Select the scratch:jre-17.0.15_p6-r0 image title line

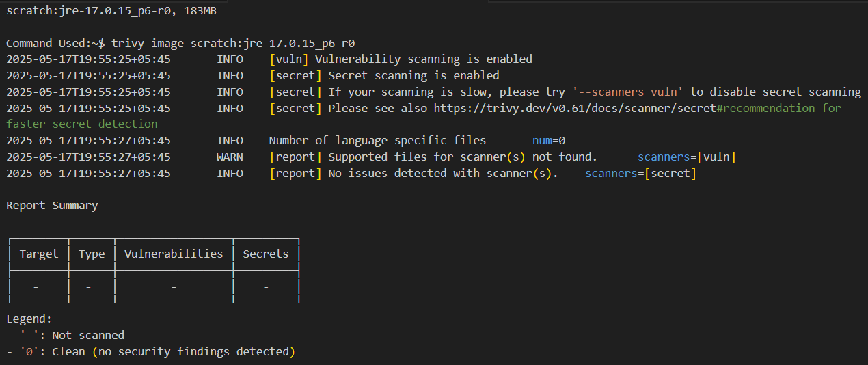click(112, 10)
